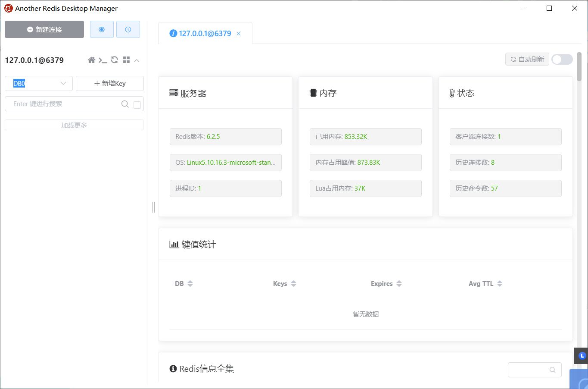Click the 历史连接数: 8 entry
Viewport: 588px width, 389px height.
(506, 163)
